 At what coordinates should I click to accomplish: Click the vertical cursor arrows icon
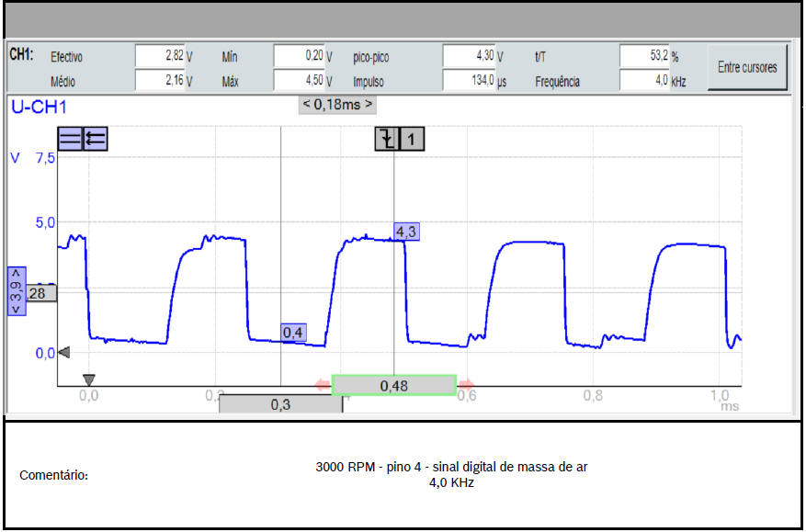pyautogui.click(x=95, y=139)
